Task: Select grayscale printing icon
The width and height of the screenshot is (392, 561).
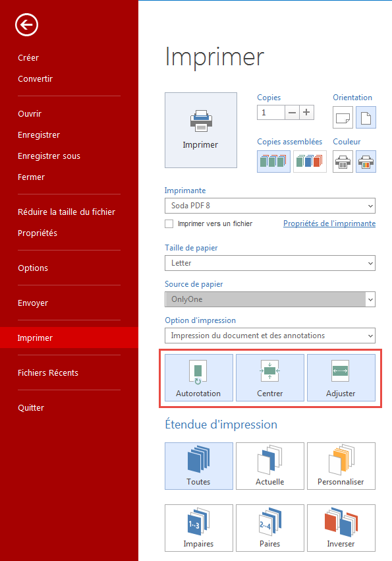Action: [343, 162]
